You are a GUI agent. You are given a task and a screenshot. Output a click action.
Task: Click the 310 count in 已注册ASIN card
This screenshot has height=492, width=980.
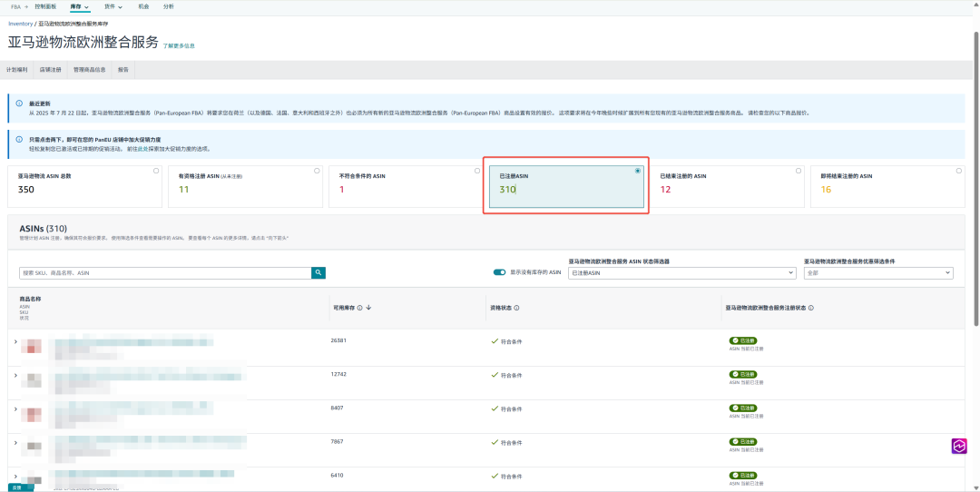coord(507,190)
